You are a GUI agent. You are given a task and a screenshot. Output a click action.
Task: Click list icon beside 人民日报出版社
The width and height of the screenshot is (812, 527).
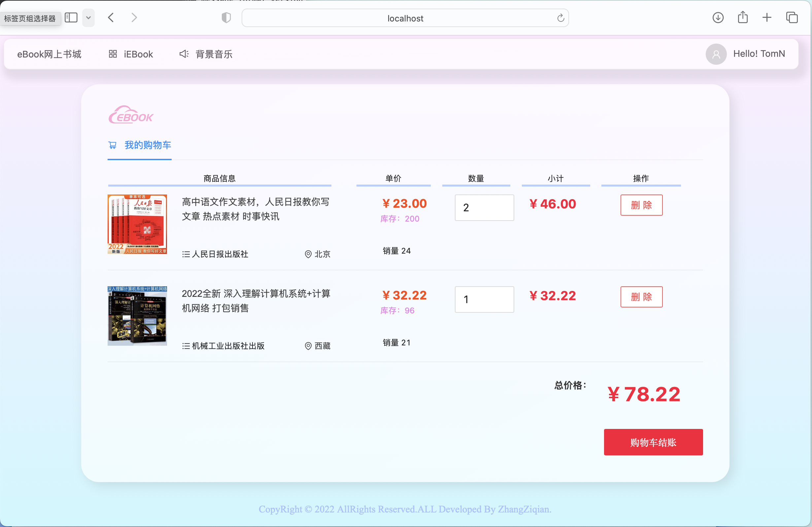pyautogui.click(x=186, y=254)
